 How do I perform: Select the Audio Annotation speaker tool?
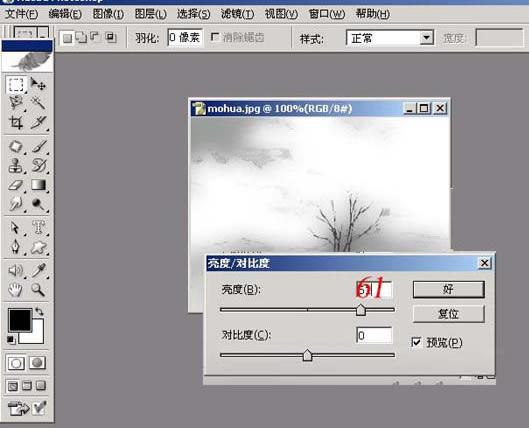[x=16, y=270]
